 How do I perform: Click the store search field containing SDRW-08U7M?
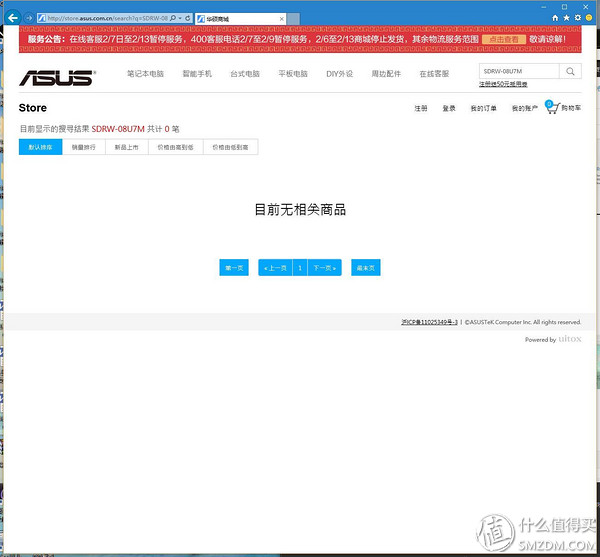click(x=519, y=71)
